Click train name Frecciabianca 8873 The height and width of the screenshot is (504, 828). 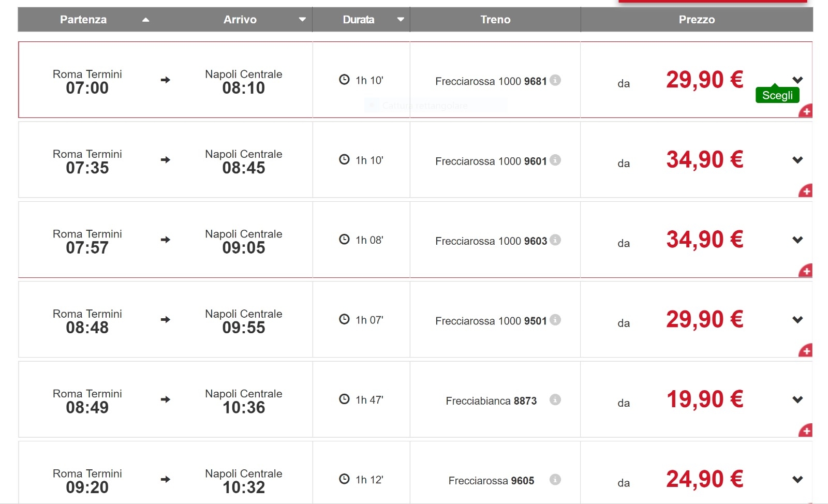pyautogui.click(x=491, y=401)
